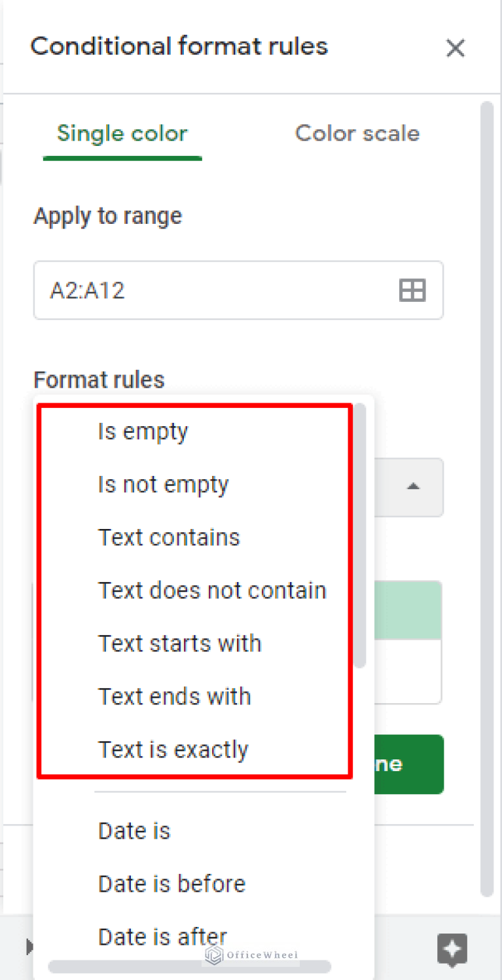Select the Date is condition
Viewport: 502px width, 980px height.
coord(134,830)
